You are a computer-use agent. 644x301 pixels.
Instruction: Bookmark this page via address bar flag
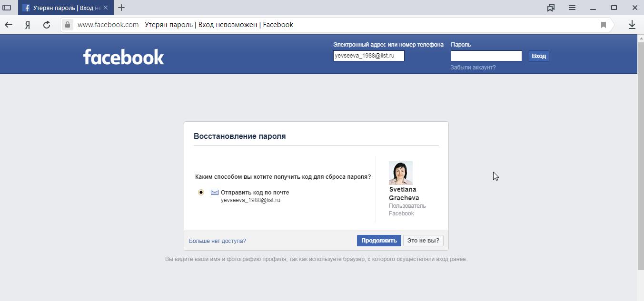604,25
